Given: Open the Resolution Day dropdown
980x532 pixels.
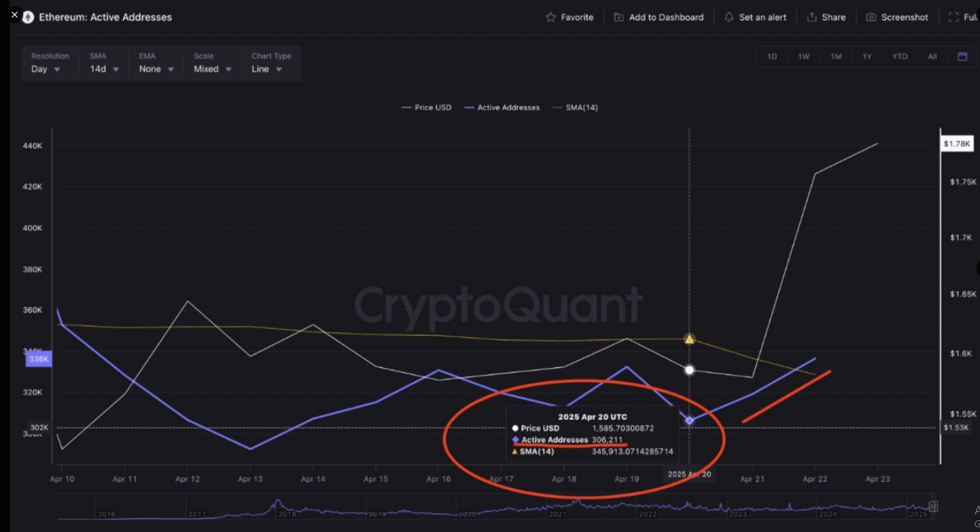Looking at the screenshot, I should point(46,69).
